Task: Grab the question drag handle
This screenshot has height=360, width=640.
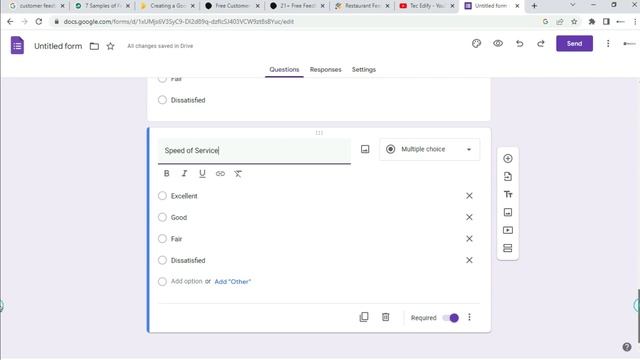Action: click(319, 133)
